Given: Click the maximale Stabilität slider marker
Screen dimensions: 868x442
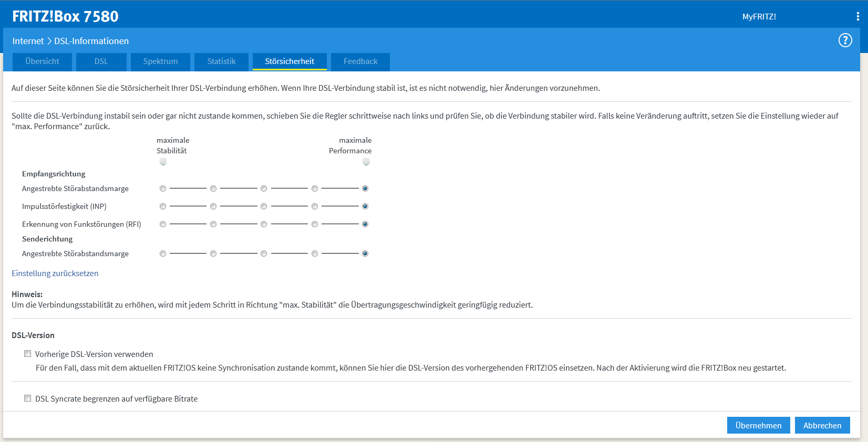Looking at the screenshot, I should (x=163, y=162).
